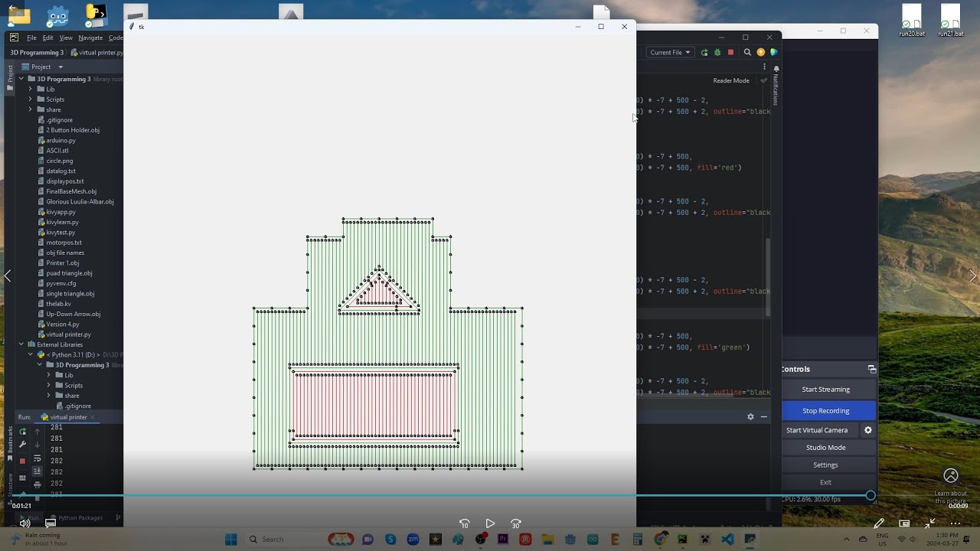
Task: Open the File menu in PyCharm
Action: [x=31, y=37]
